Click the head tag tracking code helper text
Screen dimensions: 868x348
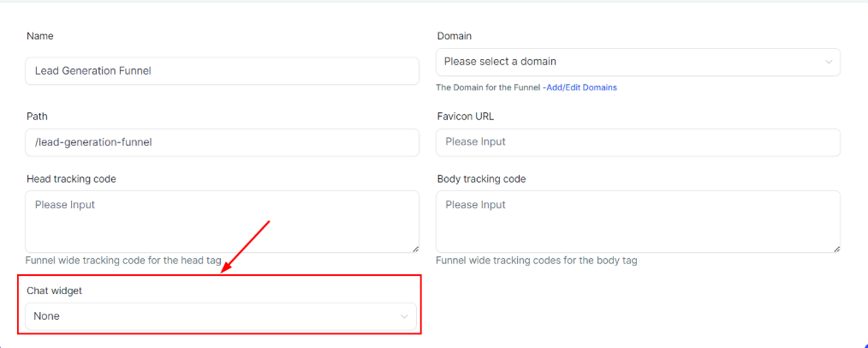[x=122, y=261]
